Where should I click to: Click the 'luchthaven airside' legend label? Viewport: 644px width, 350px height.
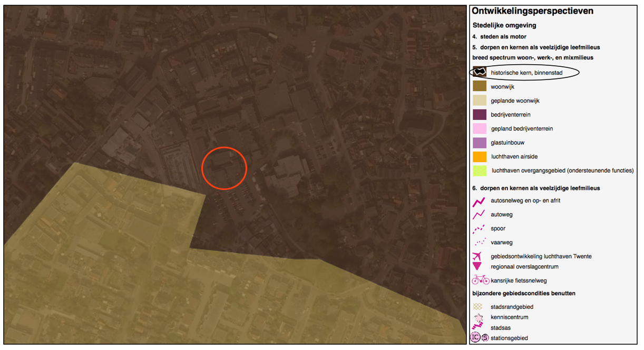[x=514, y=157]
